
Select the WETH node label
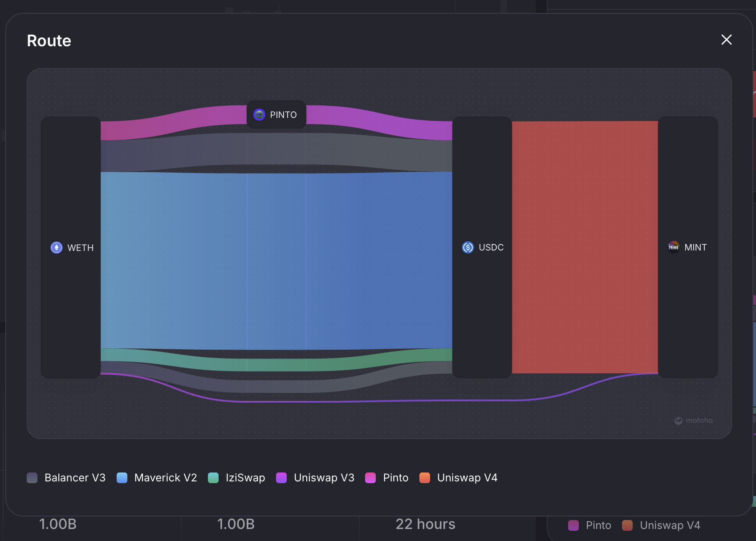click(x=81, y=248)
